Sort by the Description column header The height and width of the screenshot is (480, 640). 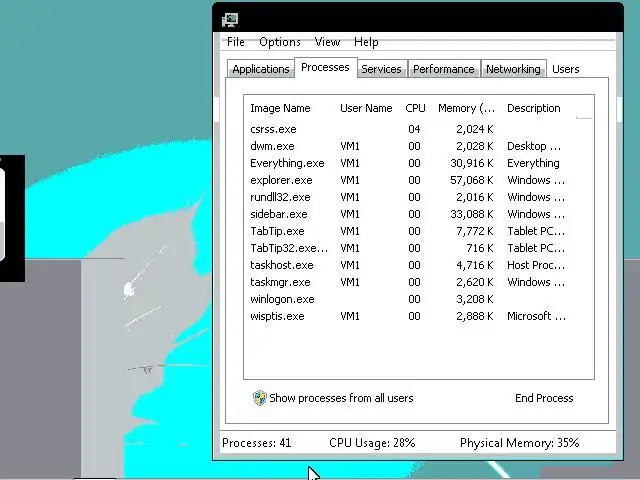click(533, 108)
